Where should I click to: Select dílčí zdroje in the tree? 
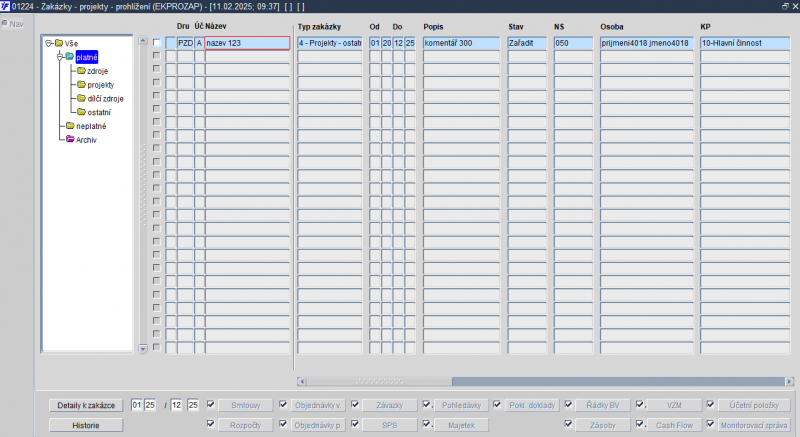[x=105, y=98]
